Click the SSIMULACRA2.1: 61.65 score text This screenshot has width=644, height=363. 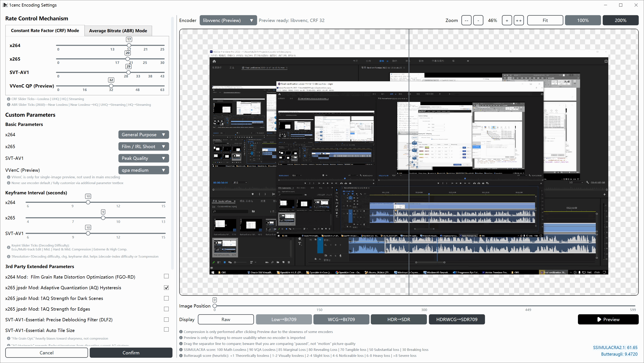pos(615,347)
